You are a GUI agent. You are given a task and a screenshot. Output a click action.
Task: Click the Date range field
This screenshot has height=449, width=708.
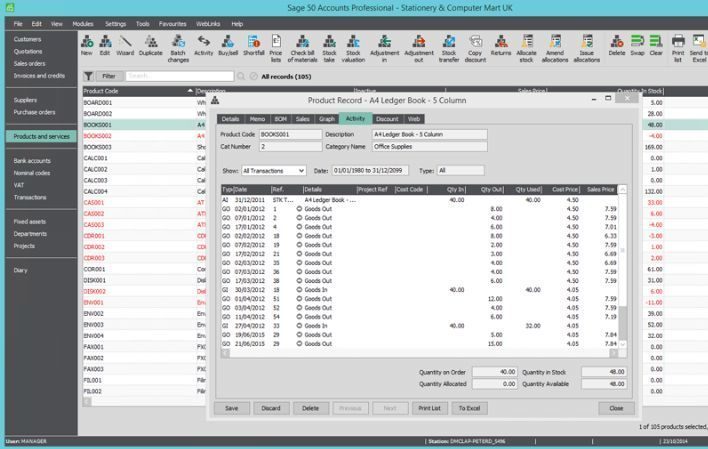tap(370, 171)
